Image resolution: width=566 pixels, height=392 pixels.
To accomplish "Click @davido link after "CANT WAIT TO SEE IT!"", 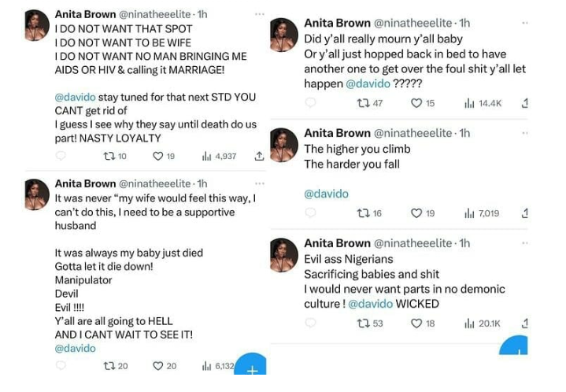I will click(x=76, y=348).
